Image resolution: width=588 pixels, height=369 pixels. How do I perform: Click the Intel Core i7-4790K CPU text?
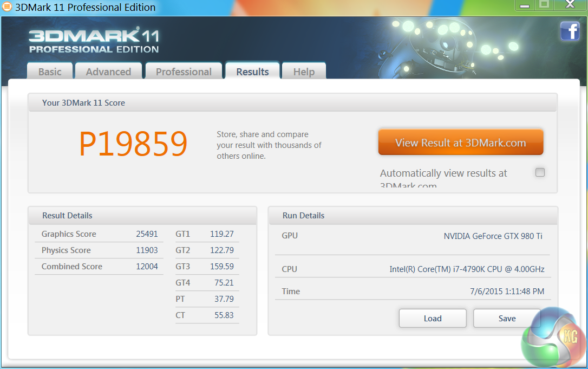click(x=467, y=269)
